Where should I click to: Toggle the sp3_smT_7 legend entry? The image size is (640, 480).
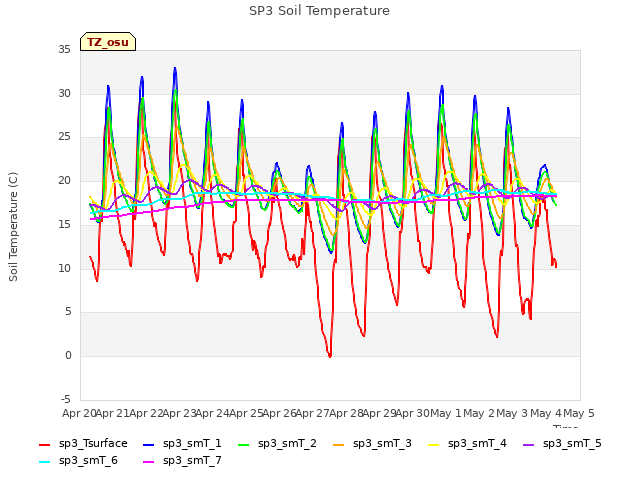point(182,460)
